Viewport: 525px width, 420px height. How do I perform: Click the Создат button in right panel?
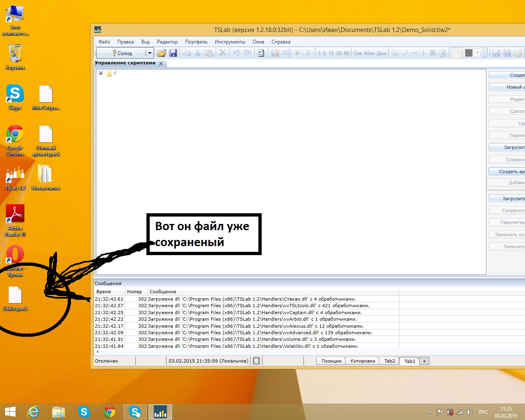507,75
